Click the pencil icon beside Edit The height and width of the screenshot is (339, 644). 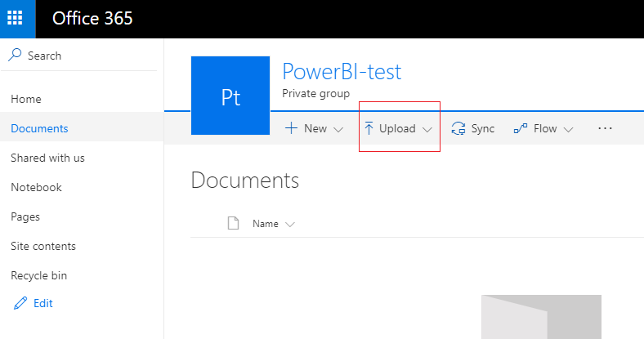pyautogui.click(x=20, y=303)
